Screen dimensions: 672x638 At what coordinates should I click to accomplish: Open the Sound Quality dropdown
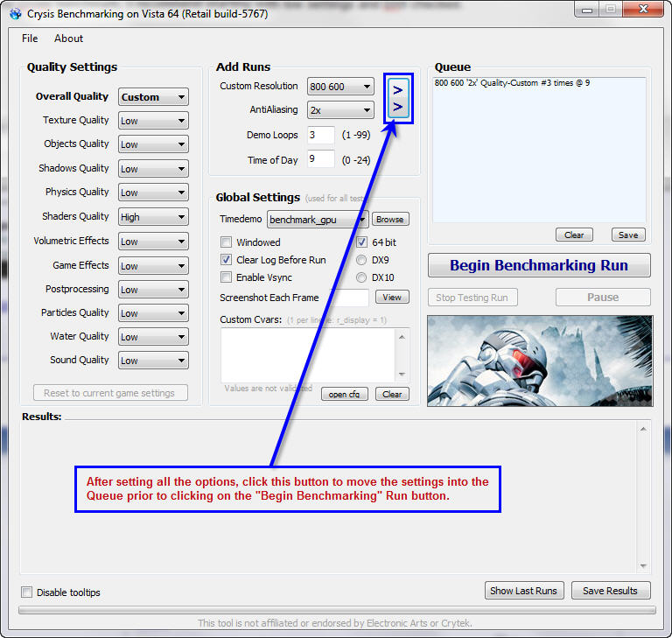click(153, 361)
